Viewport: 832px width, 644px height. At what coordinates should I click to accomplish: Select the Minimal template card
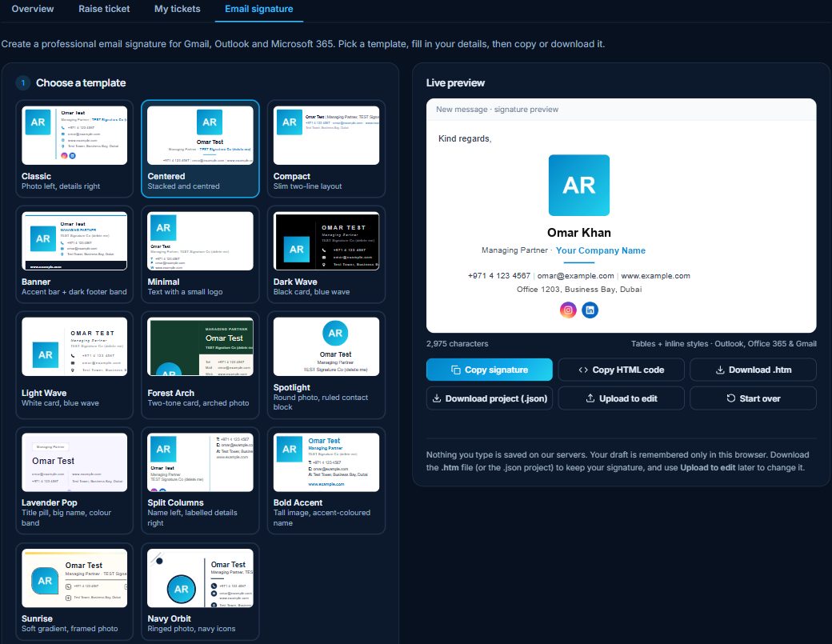tap(200, 254)
